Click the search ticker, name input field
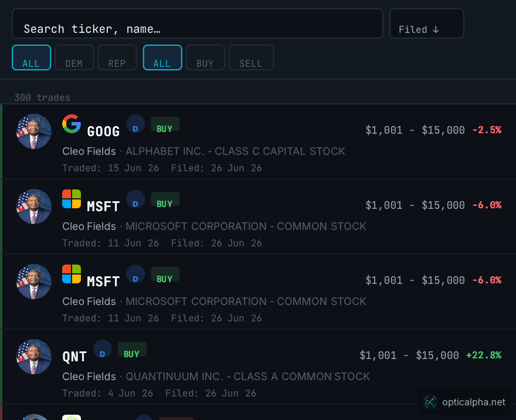 198,23
